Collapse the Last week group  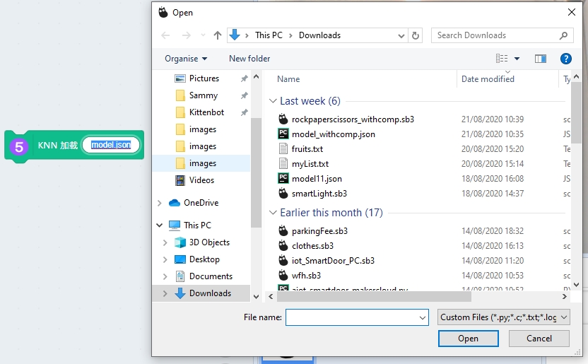coord(274,101)
